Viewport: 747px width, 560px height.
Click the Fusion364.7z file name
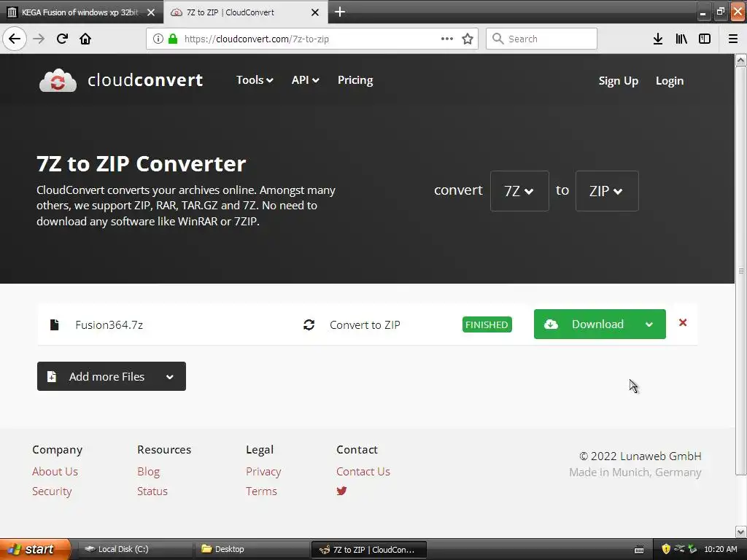(109, 324)
